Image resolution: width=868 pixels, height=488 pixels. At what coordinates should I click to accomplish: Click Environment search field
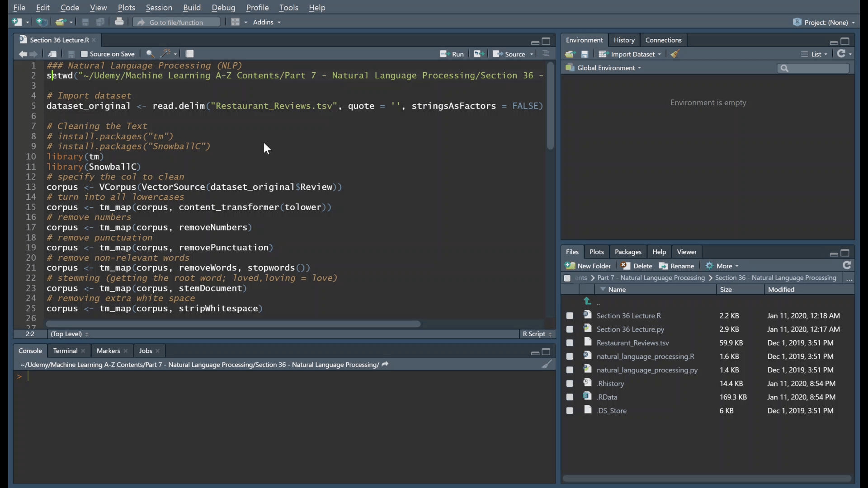[x=813, y=68]
